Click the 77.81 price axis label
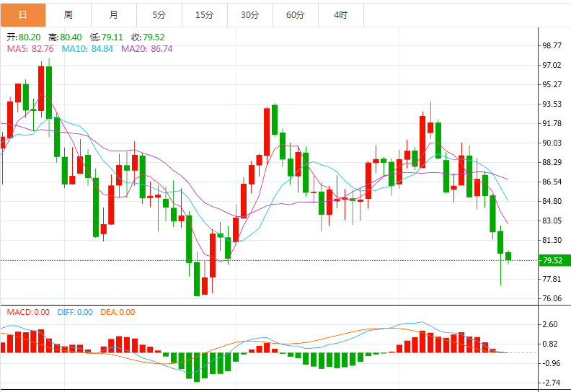Screen dimensions: 571x392 pyautogui.click(x=552, y=279)
